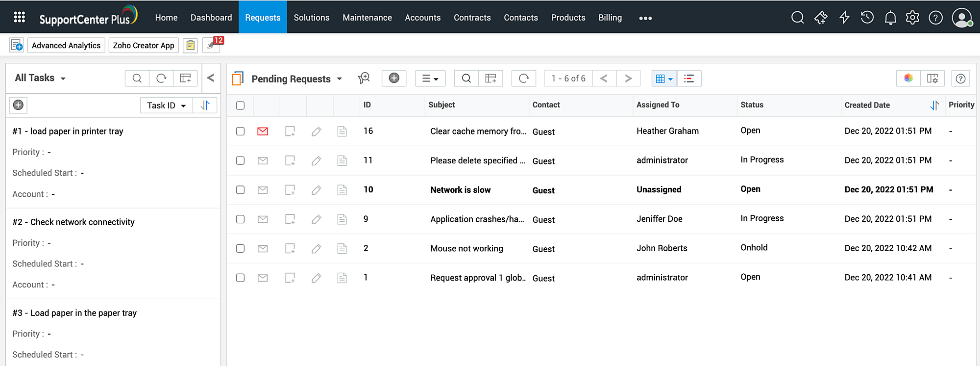Go to the Solutions tab
This screenshot has width=980, height=366.
point(312,18)
